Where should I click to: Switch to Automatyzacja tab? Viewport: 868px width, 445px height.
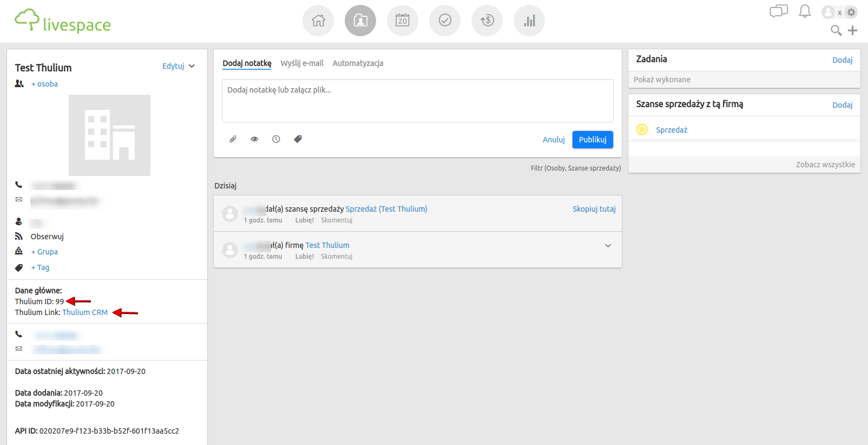(x=358, y=63)
